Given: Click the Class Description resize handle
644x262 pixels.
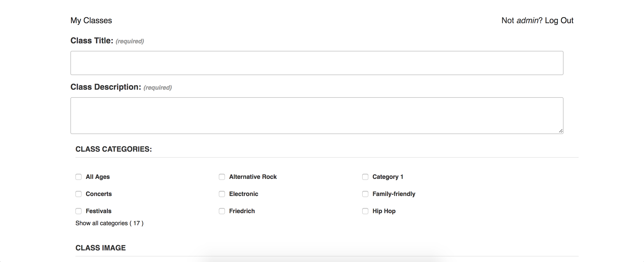Looking at the screenshot, I should (x=561, y=131).
